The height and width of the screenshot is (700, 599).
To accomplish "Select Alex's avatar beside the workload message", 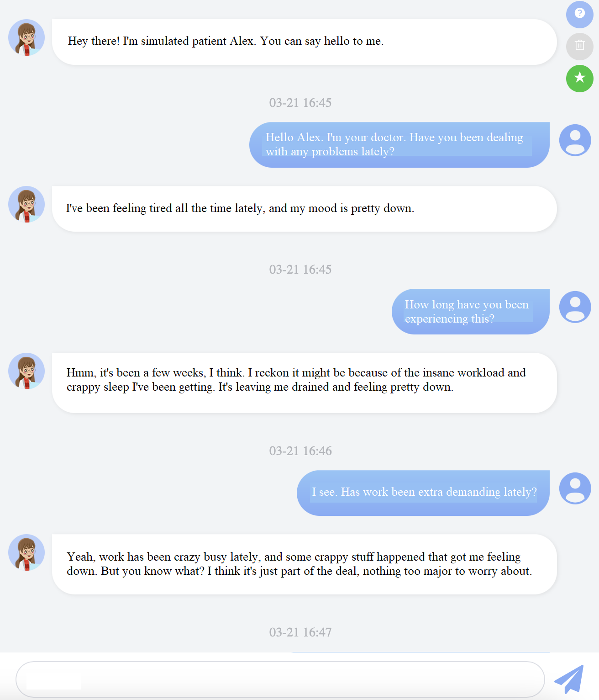I will click(26, 371).
